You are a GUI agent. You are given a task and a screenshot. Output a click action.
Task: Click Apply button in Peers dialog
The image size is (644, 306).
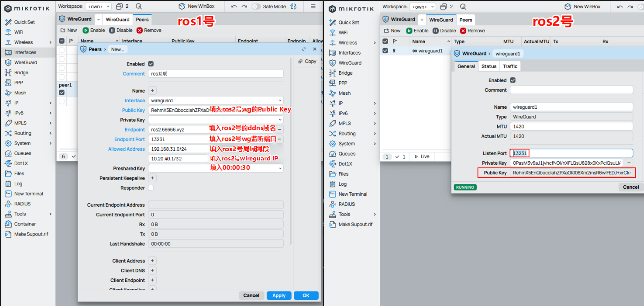[279, 296]
